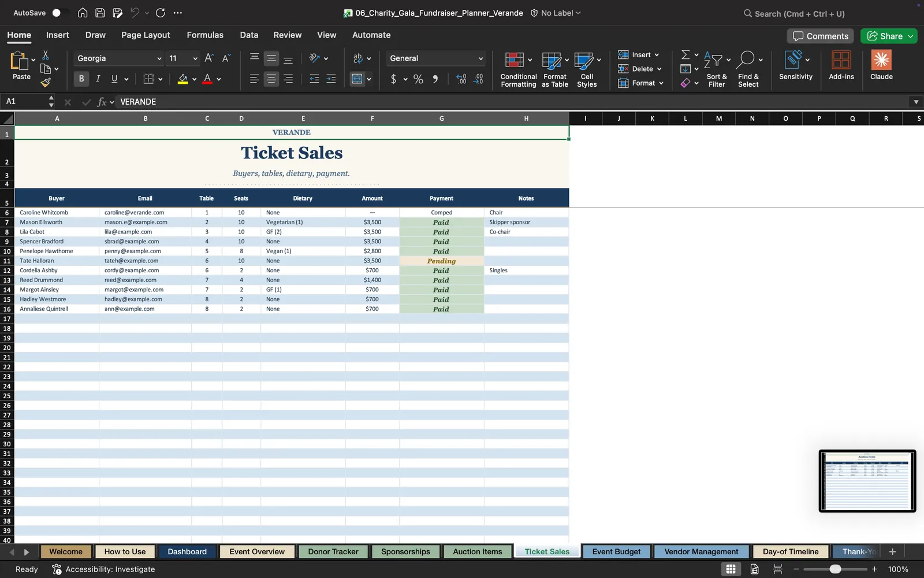Image resolution: width=924 pixels, height=578 pixels.
Task: Open the No Label sensitivity dropdown
Action: (x=556, y=13)
